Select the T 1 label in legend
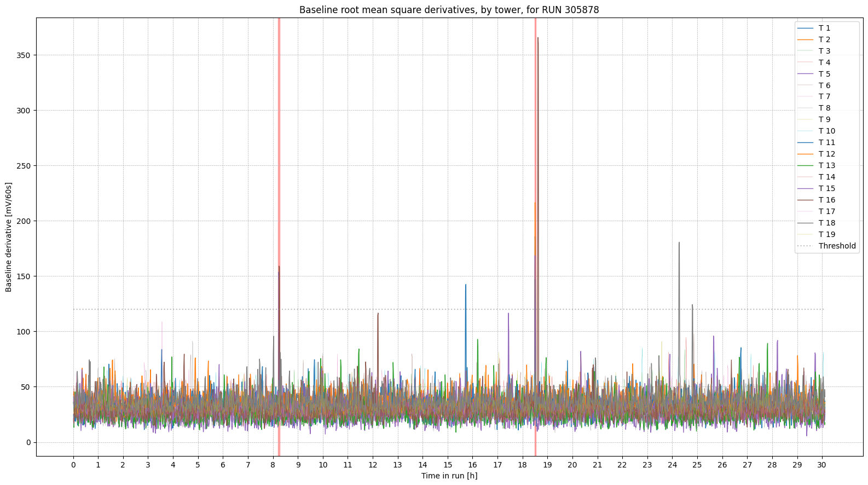 (824, 28)
